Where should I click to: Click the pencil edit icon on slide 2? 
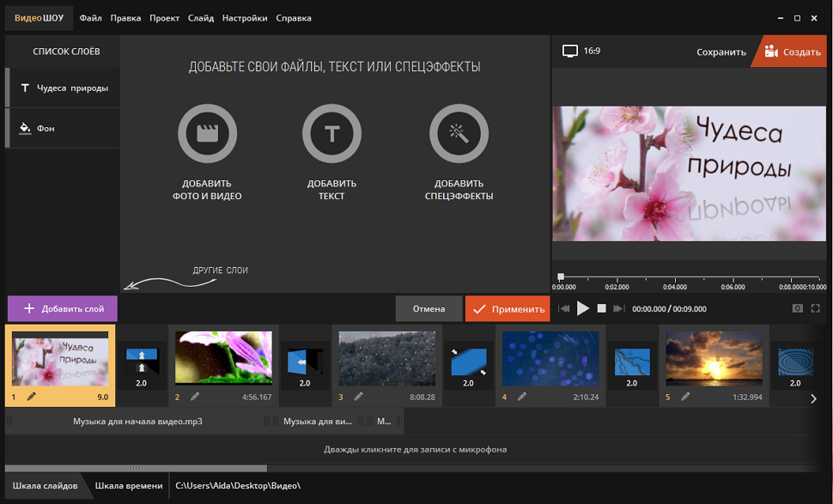pyautogui.click(x=195, y=397)
